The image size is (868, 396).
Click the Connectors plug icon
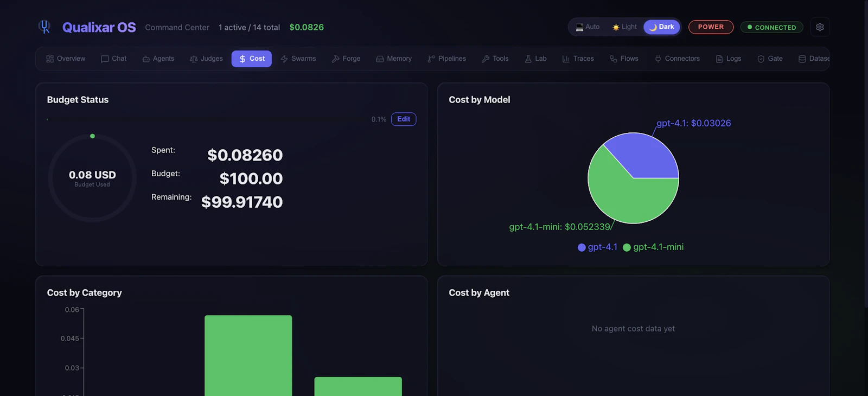pyautogui.click(x=658, y=59)
